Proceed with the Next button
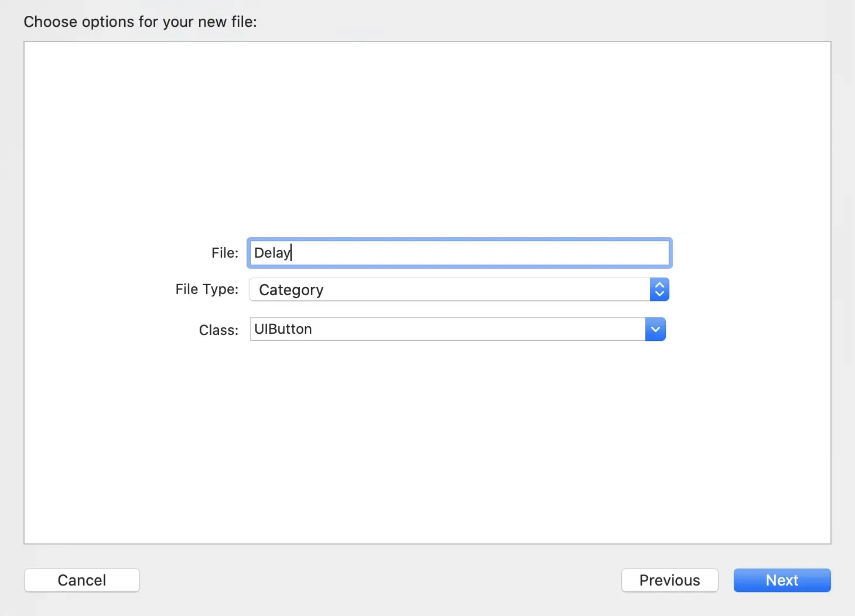Image resolution: width=855 pixels, height=616 pixels. pos(782,580)
